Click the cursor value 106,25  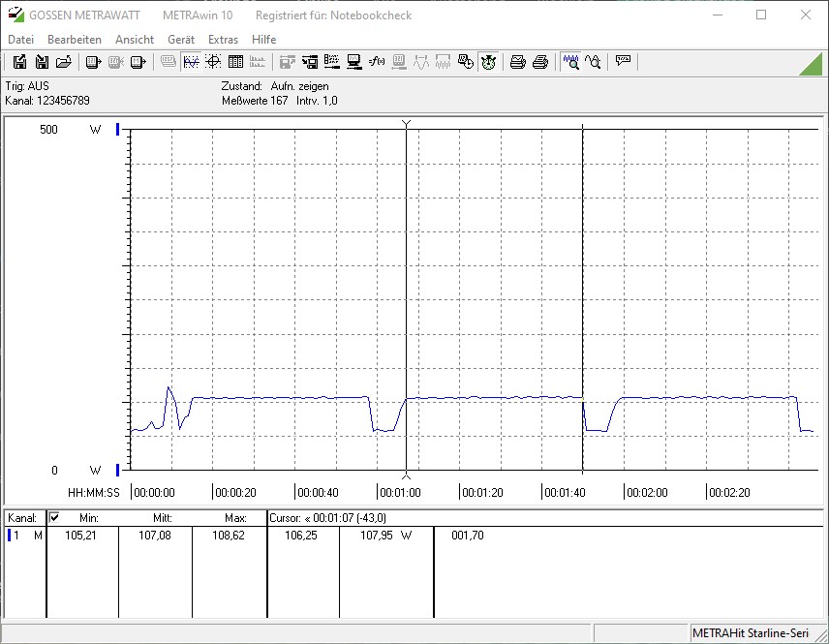pyautogui.click(x=301, y=536)
